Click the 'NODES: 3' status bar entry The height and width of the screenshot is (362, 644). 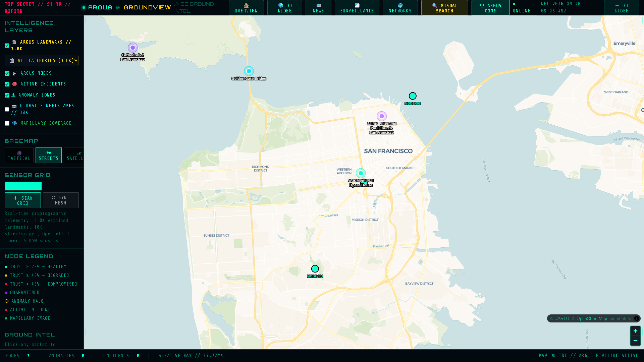17,356
